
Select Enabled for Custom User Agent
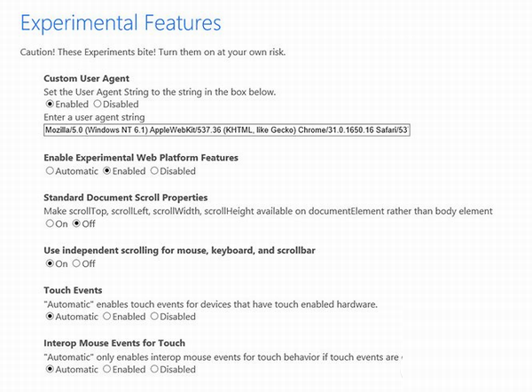point(49,105)
